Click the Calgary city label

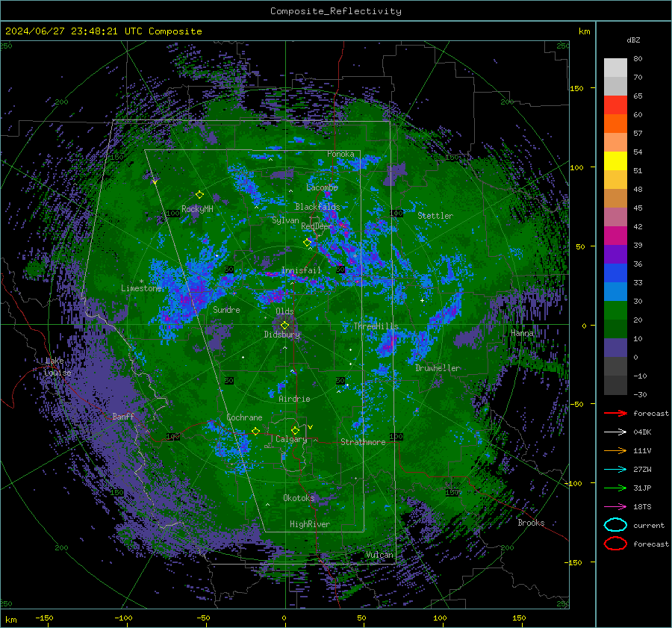point(291,439)
